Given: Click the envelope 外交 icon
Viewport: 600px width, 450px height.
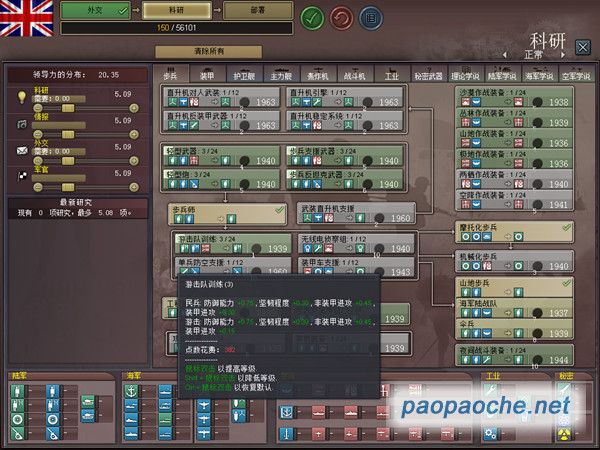Looking at the screenshot, I should 22,150.
